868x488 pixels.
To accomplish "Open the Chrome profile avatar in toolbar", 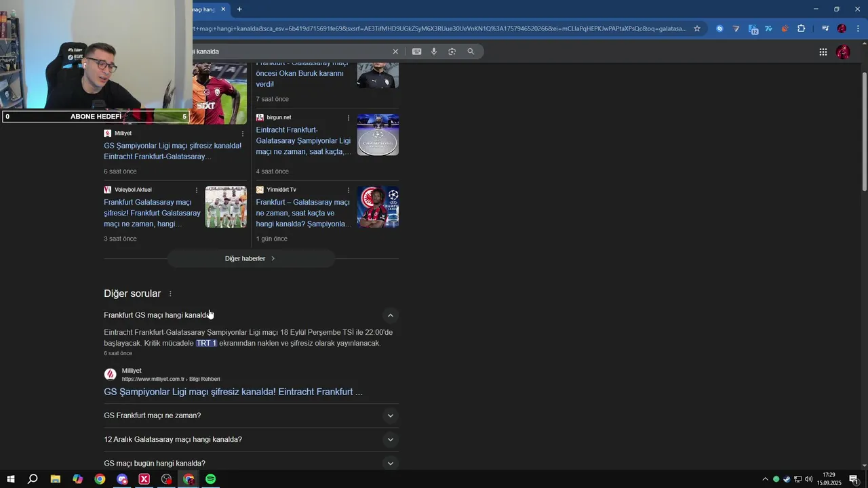I will 842,28.
